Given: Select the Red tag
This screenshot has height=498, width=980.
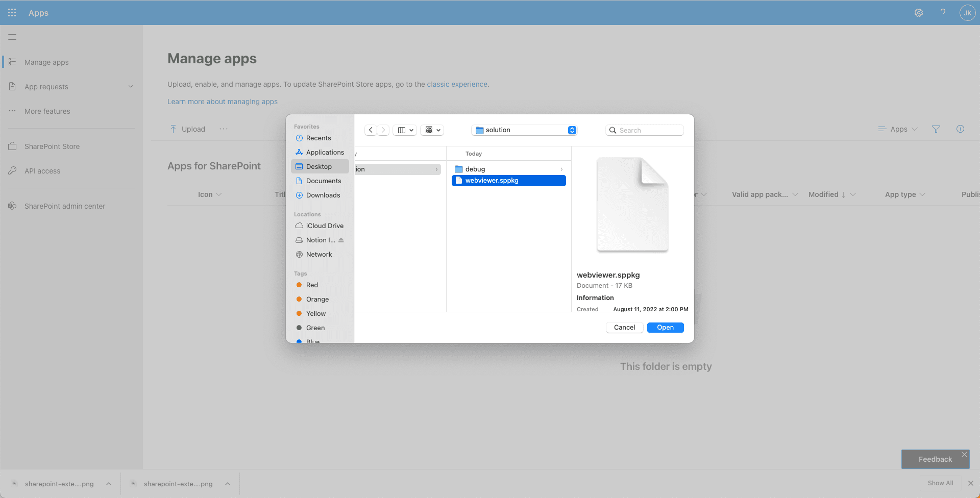Looking at the screenshot, I should [312, 285].
